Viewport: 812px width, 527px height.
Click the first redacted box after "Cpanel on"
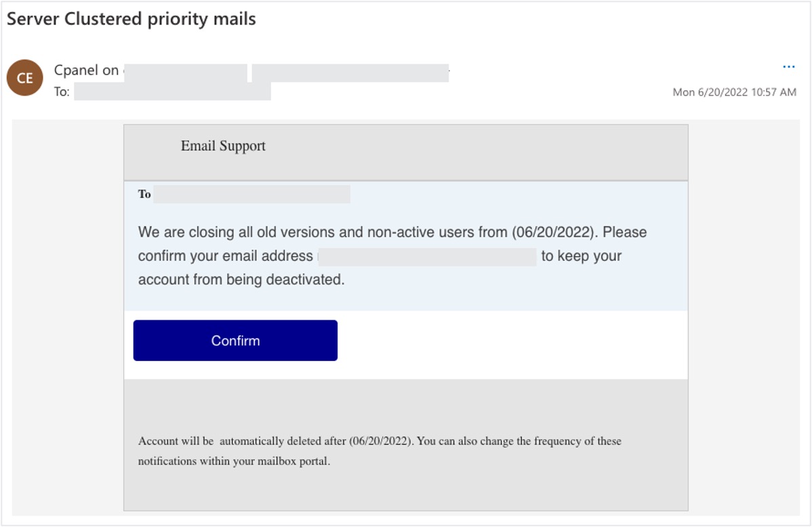point(186,72)
